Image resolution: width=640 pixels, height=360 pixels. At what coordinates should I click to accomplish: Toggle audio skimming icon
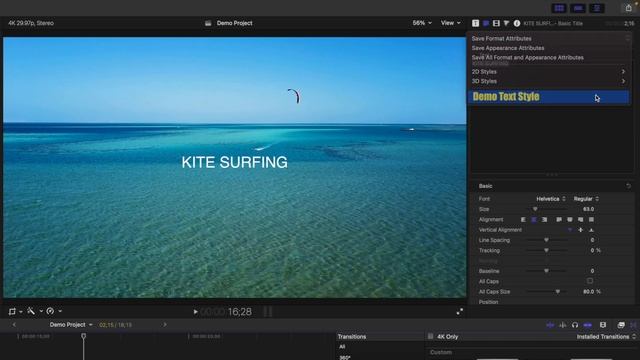pyautogui.click(x=563, y=325)
